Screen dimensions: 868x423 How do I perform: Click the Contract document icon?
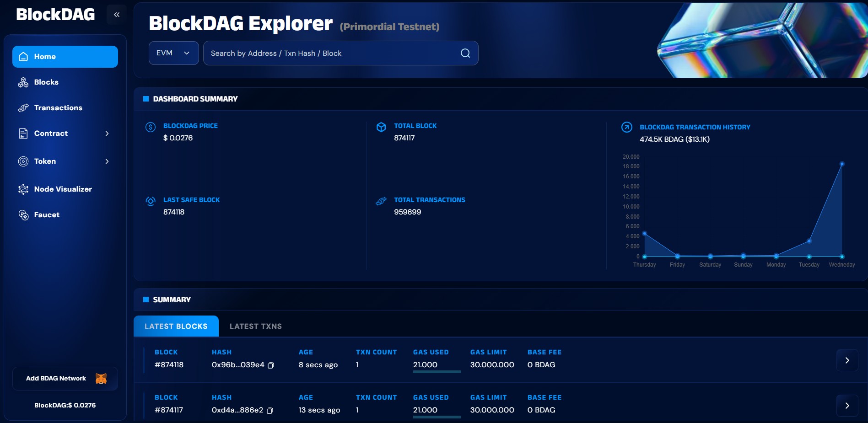(x=23, y=134)
